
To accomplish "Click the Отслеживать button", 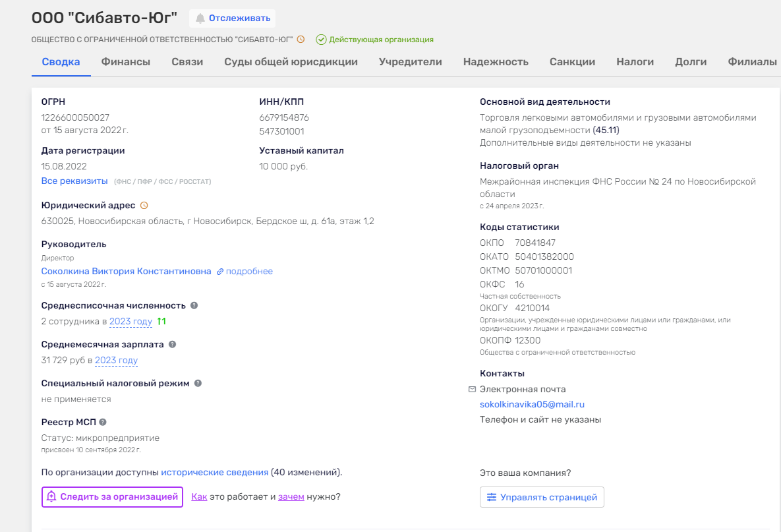I will [232, 18].
